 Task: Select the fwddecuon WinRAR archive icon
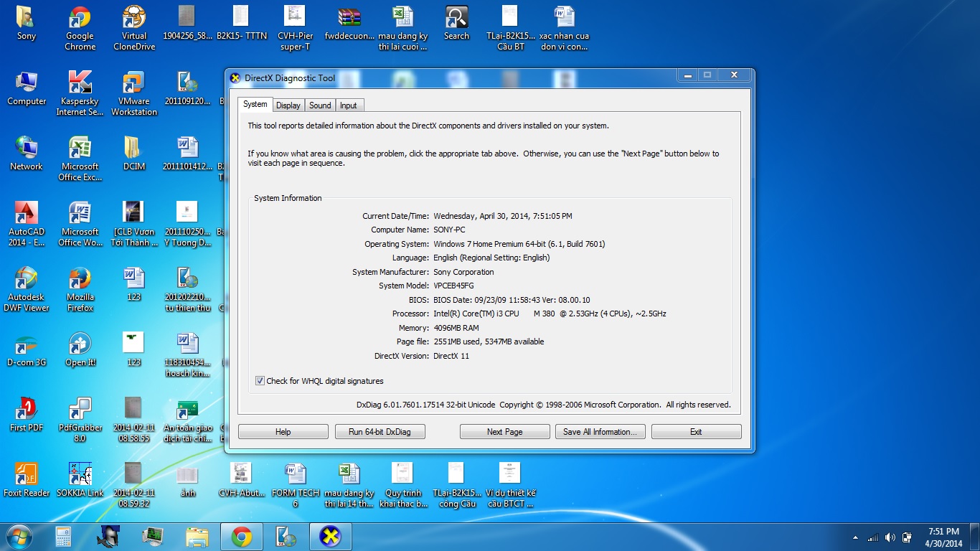click(349, 24)
